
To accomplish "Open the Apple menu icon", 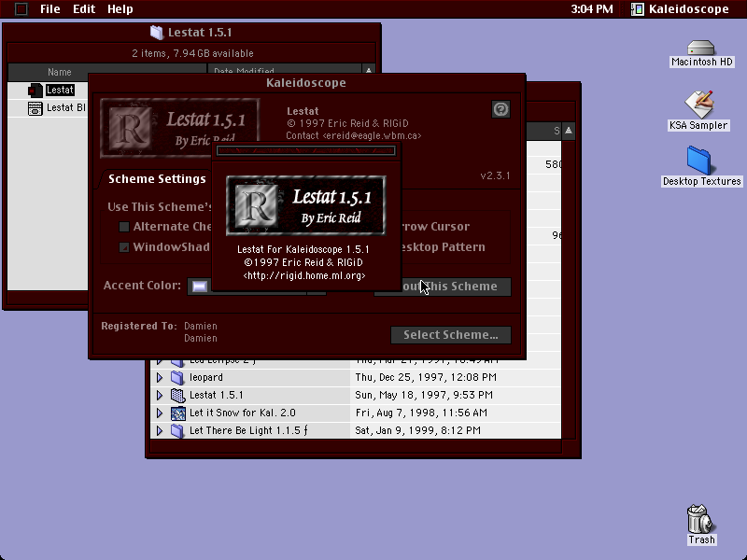I will point(21,9).
